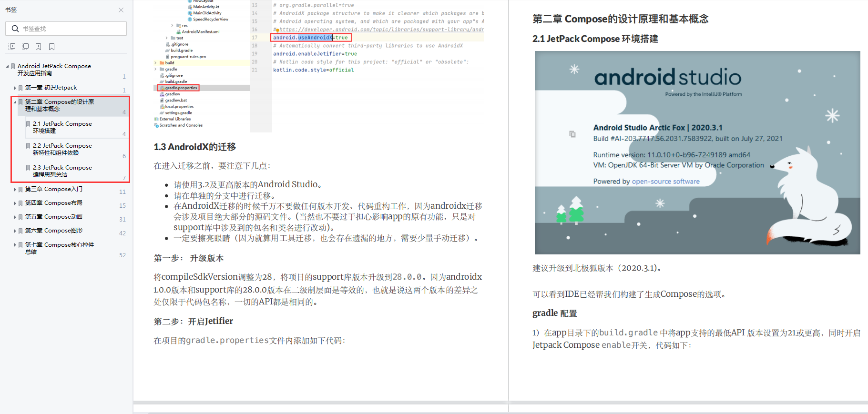
Task: Click the bookmark icon beside 第三章 Compose入门
Action: pyautogui.click(x=20, y=190)
